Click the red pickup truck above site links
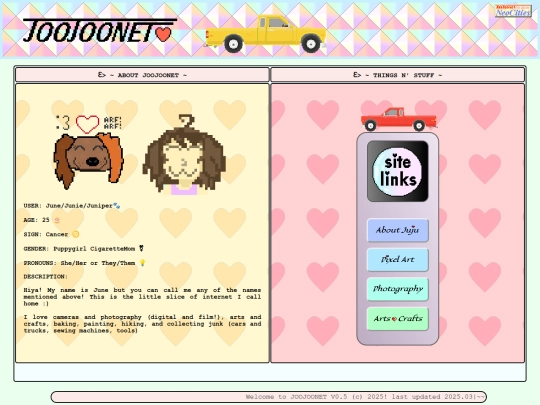 tap(399, 119)
